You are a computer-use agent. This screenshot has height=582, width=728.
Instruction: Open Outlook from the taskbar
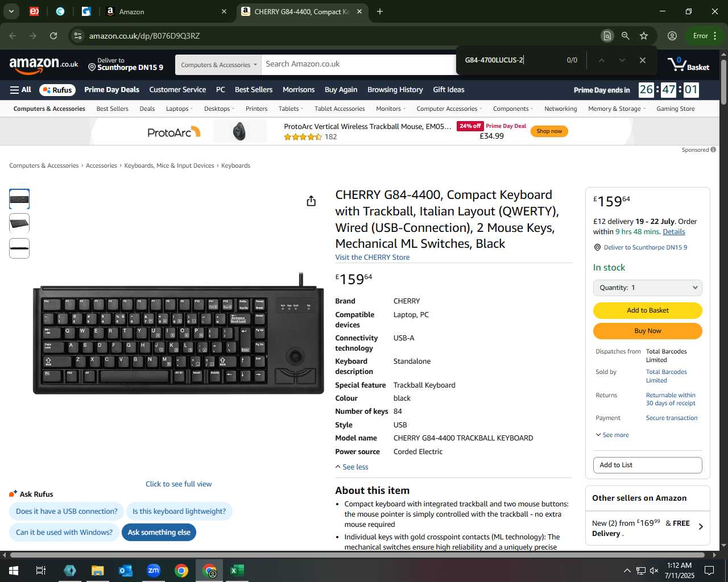(x=126, y=571)
